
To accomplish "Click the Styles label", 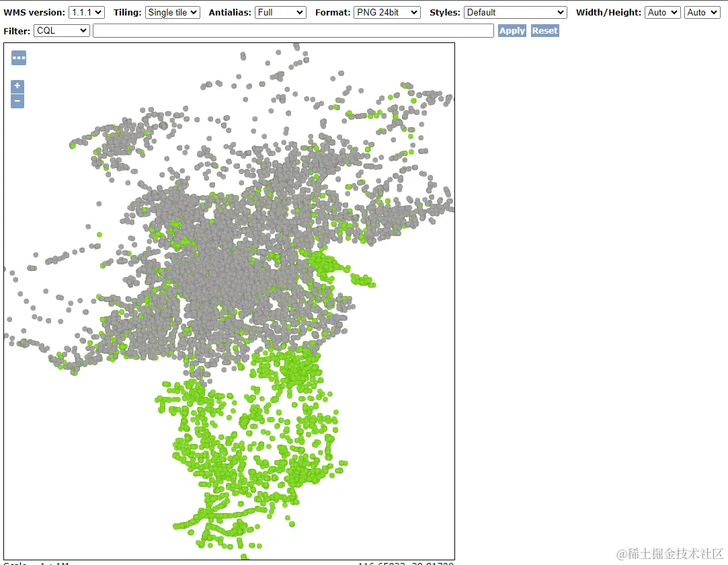I will (445, 13).
